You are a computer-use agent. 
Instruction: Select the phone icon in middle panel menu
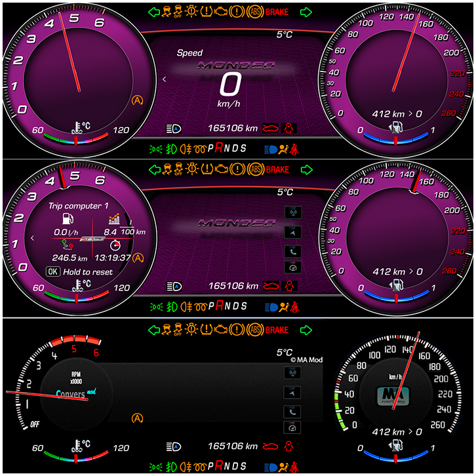click(x=292, y=250)
